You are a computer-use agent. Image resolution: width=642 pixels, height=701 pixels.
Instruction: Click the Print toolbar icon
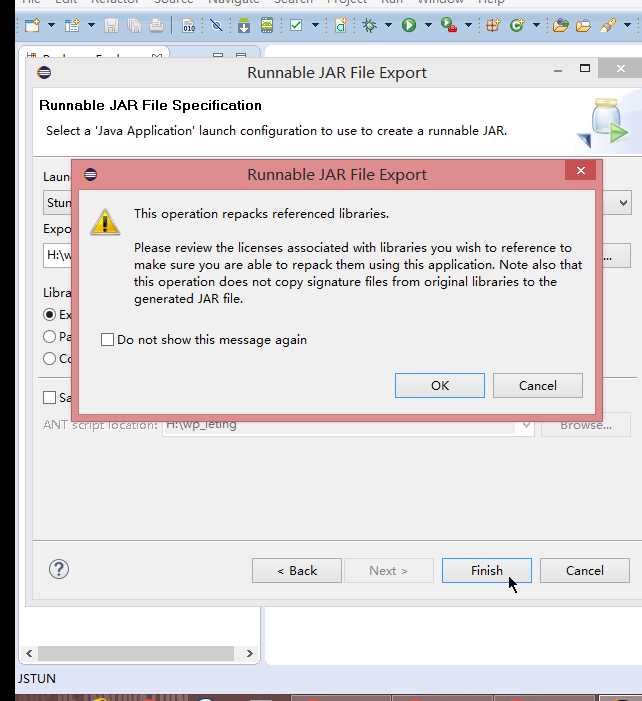tap(156, 25)
